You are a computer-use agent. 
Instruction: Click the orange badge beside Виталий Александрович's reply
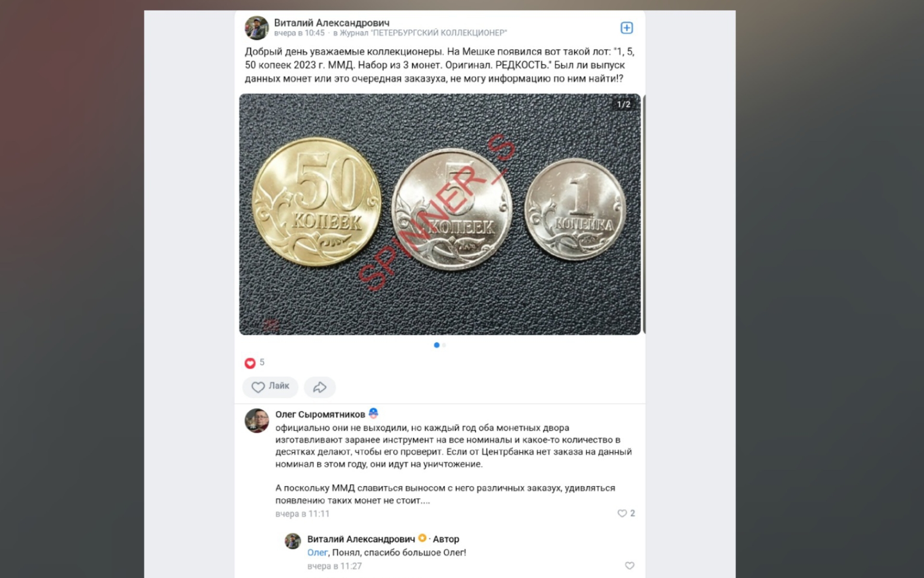tap(422, 538)
